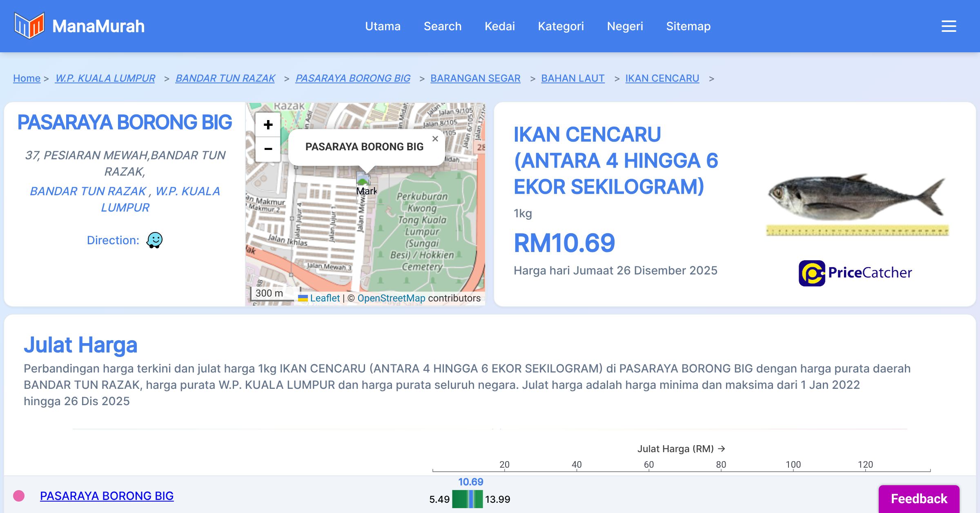Open PASARAYA BORONG BIG price row link
The image size is (980, 513).
coord(107,495)
